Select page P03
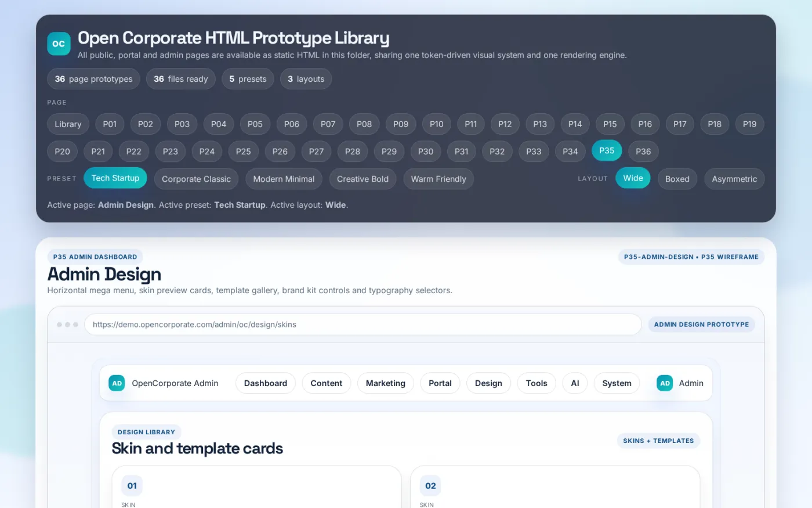 pyautogui.click(x=182, y=124)
